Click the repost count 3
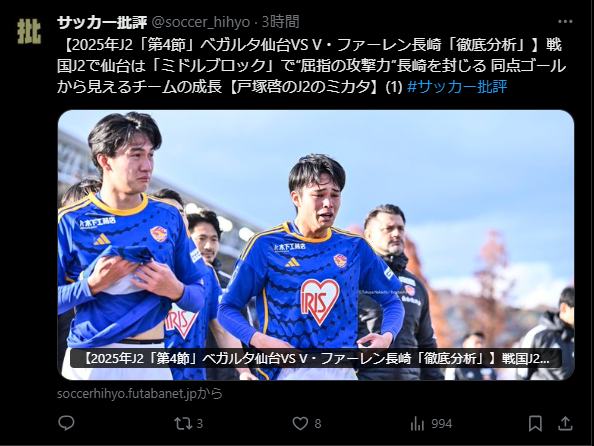 (200, 424)
